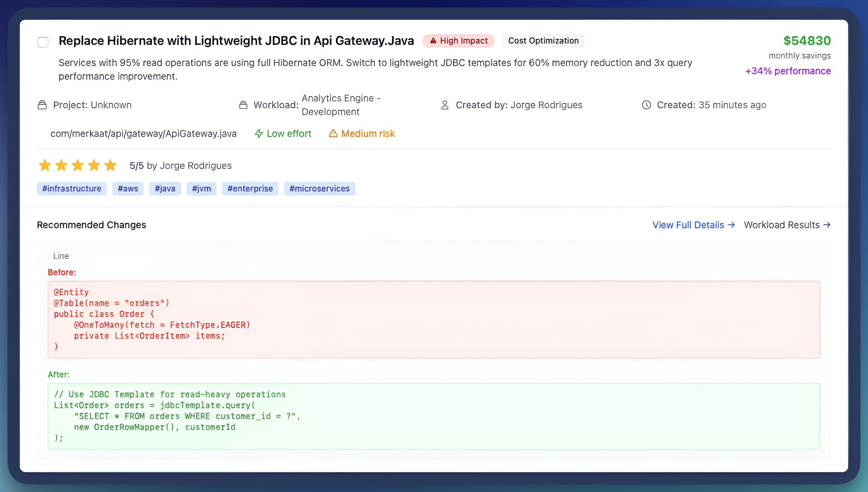Screen dimensions: 868x492
Task: Click the ApiGateway.java file path
Action: (143, 134)
